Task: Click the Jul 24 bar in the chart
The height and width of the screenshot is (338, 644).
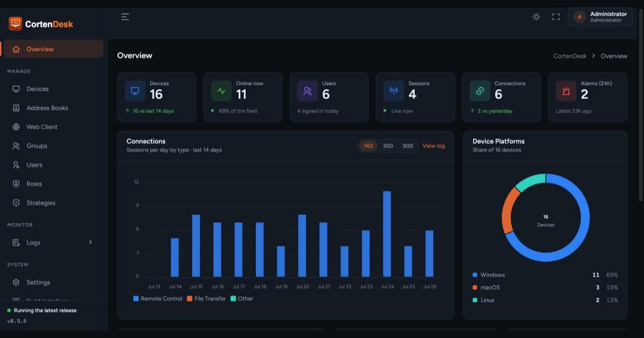Action: click(387, 234)
